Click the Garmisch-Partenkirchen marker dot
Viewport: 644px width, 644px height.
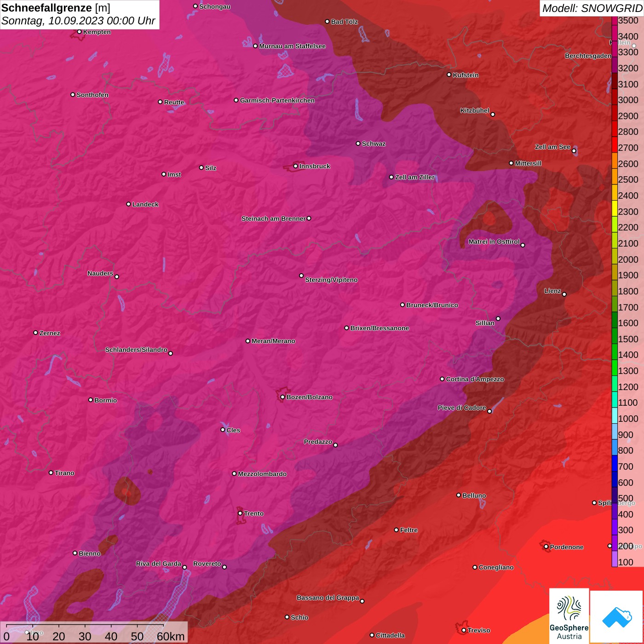pyautogui.click(x=236, y=100)
